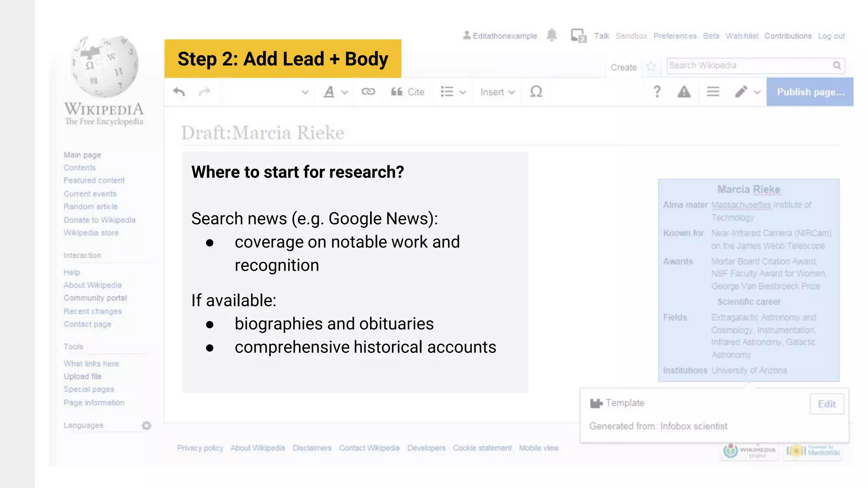Viewport: 868px width, 488px height.
Task: Click the search magnifier icon
Action: (x=837, y=65)
